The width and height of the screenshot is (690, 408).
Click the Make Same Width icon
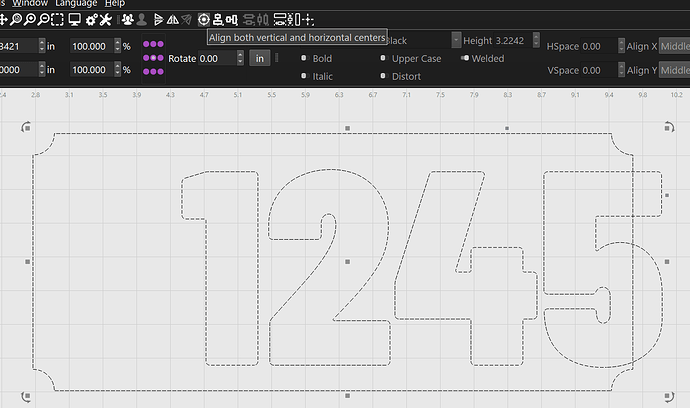coord(280,19)
